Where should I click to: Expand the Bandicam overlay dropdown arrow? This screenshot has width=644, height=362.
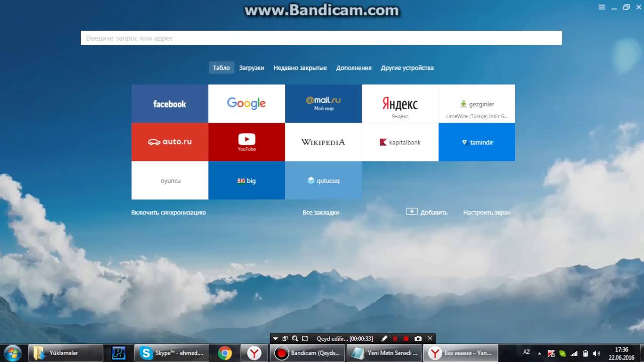point(275,339)
